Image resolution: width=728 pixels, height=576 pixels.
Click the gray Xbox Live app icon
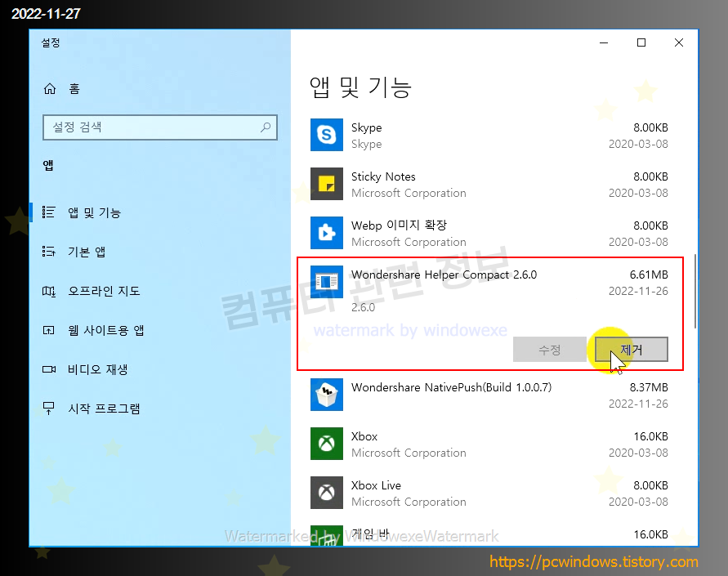327,493
